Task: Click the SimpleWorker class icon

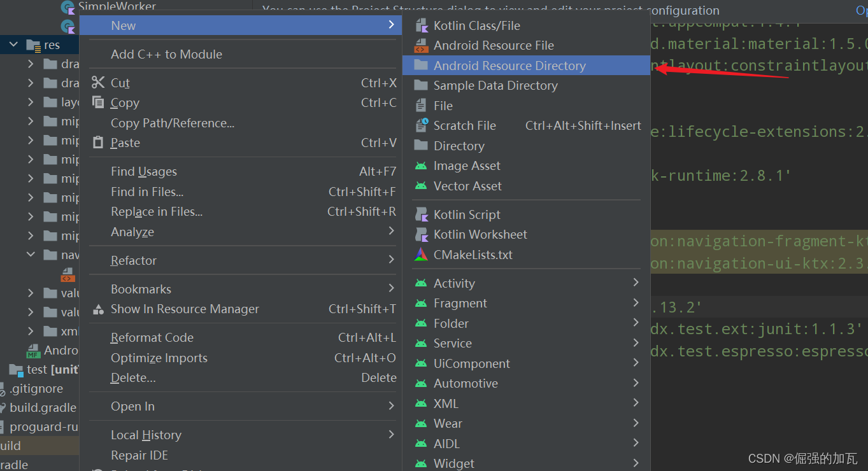Action: (68, 7)
